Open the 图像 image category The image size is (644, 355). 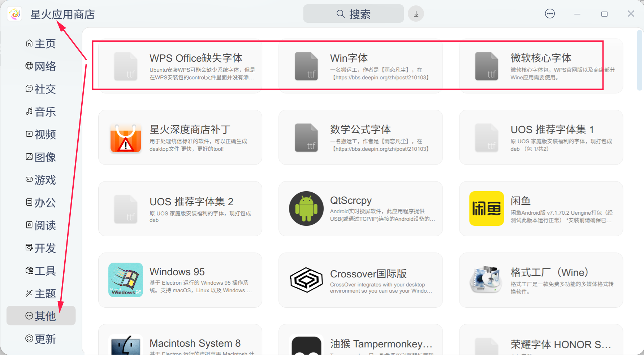pyautogui.click(x=41, y=157)
